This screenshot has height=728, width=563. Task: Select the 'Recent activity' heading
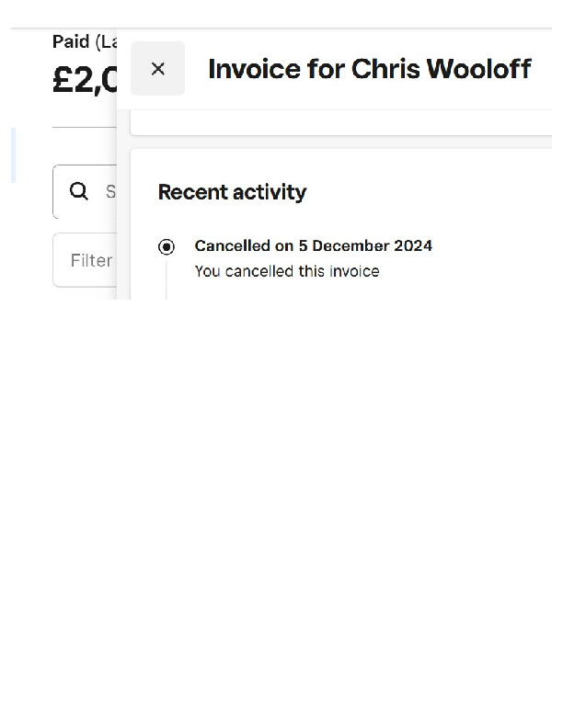tap(232, 192)
